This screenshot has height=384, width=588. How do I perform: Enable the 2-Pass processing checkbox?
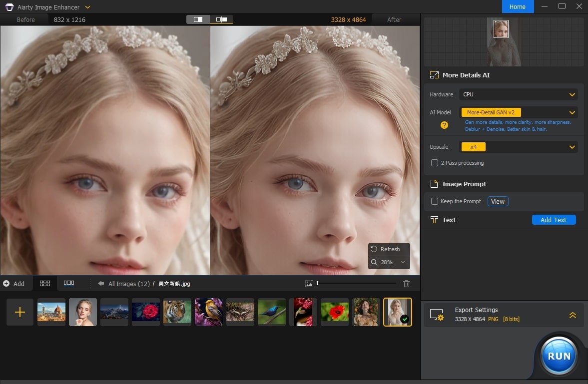[x=434, y=163]
